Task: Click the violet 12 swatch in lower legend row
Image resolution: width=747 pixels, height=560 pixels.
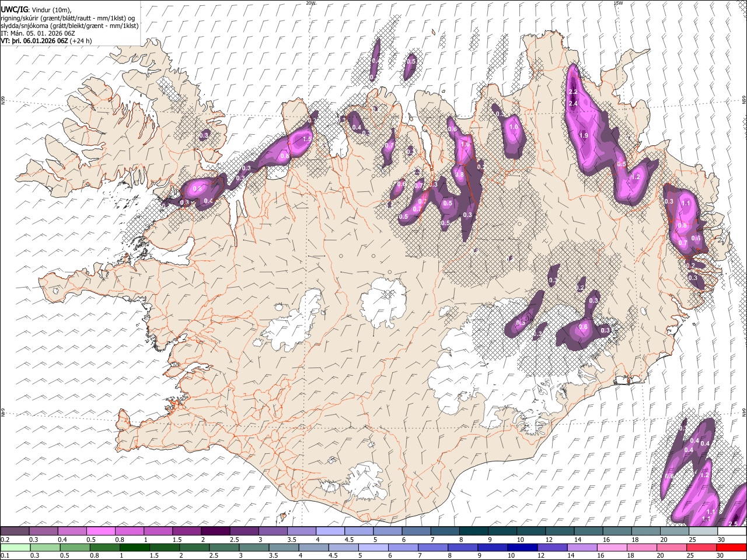Action: (553, 547)
